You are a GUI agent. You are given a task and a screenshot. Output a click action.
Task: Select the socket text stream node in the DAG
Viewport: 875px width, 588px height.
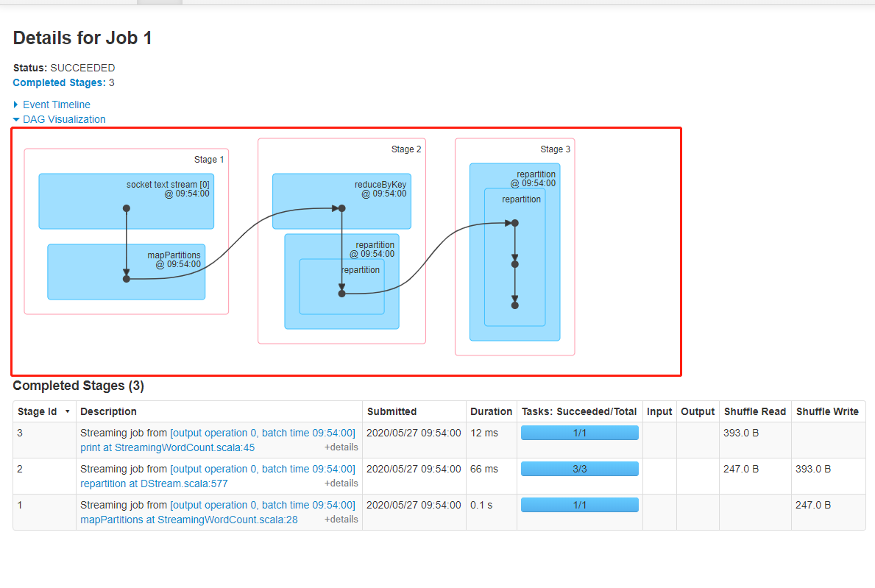pyautogui.click(x=126, y=200)
